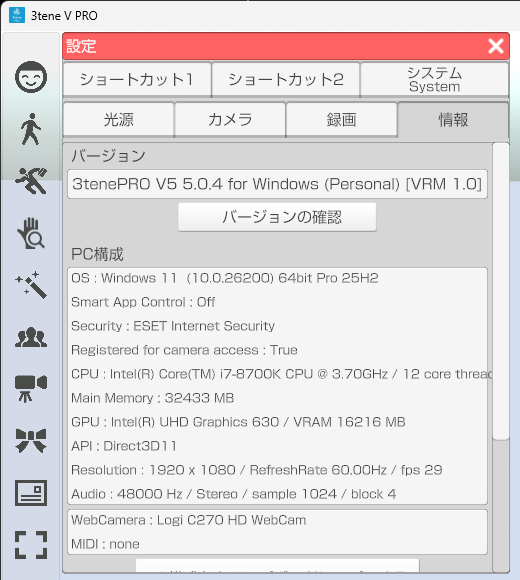Switch to the ショートカット1 tab
Viewport: 520px width, 580px height.
point(137,80)
